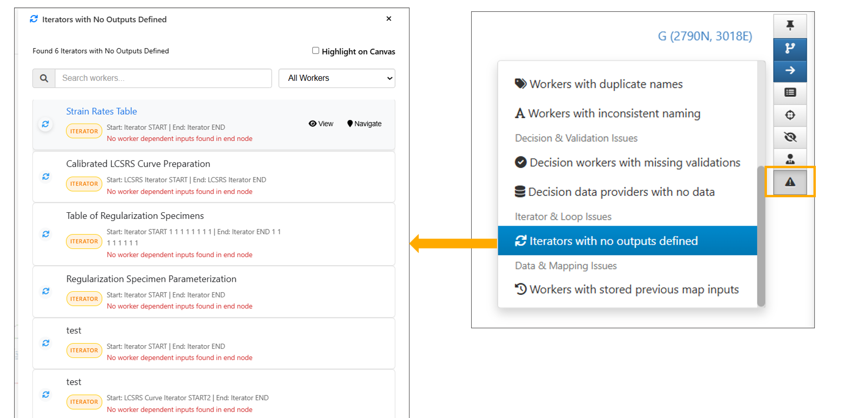Viewport: 868px width, 418px height.
Task: Open the All Workers dropdown
Action: click(x=337, y=78)
